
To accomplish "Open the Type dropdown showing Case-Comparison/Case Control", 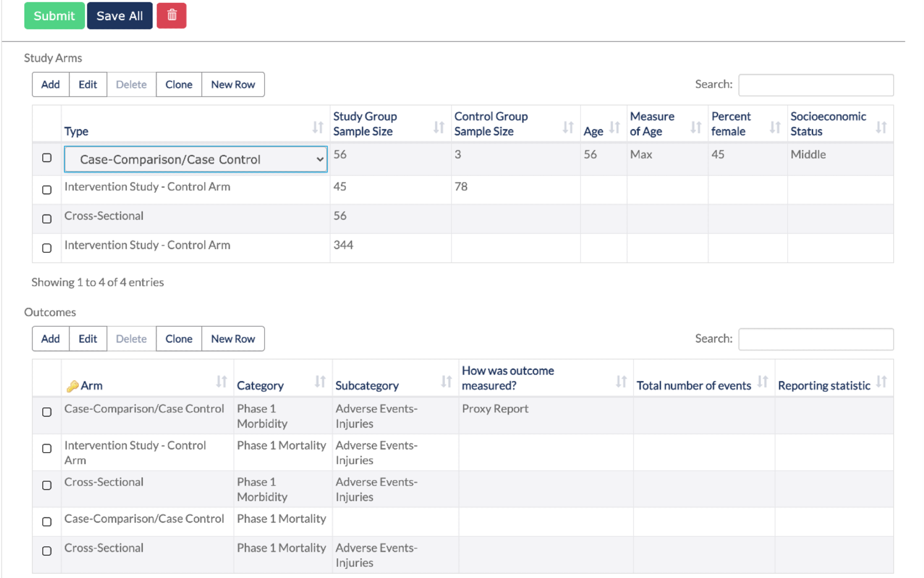I will pyautogui.click(x=195, y=159).
